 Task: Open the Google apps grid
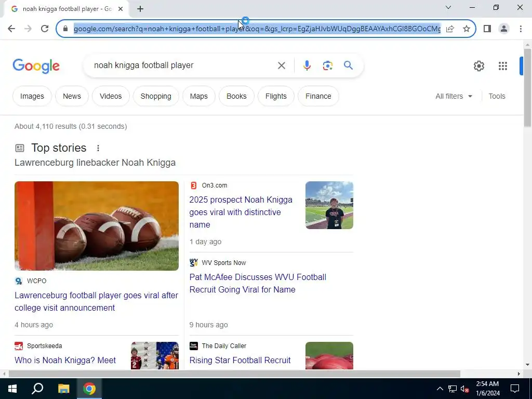503,66
